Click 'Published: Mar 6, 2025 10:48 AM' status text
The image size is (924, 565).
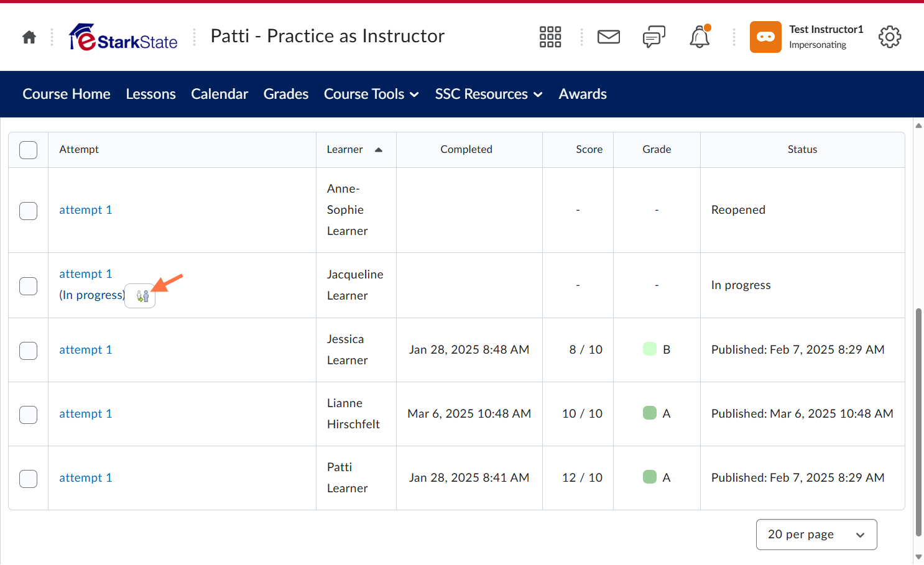802,414
